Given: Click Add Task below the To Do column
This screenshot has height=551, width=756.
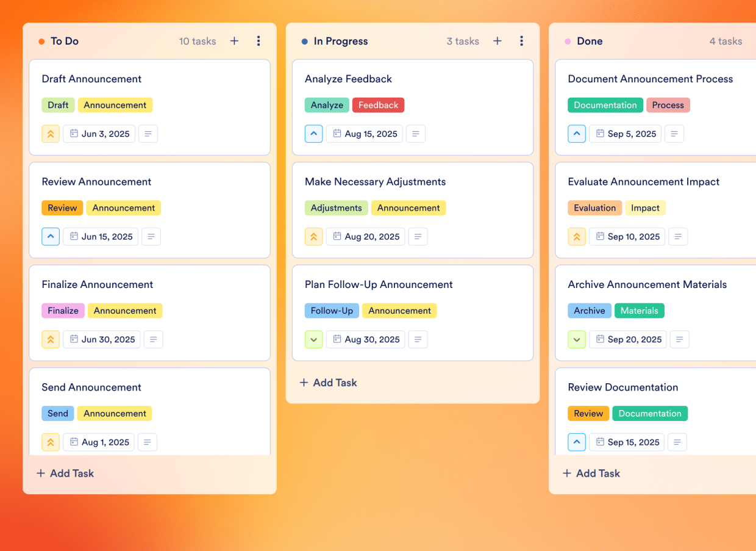Looking at the screenshot, I should pos(65,473).
